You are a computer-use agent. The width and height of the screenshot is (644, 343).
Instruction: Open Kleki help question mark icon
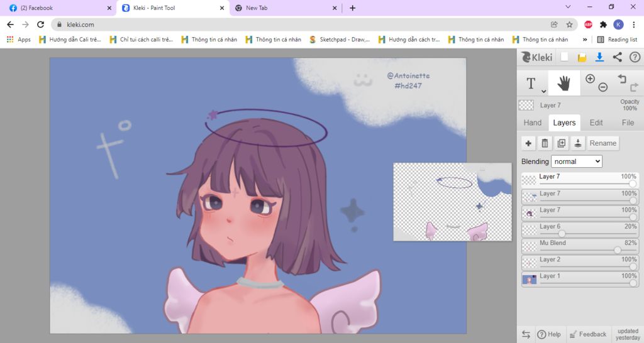click(635, 57)
